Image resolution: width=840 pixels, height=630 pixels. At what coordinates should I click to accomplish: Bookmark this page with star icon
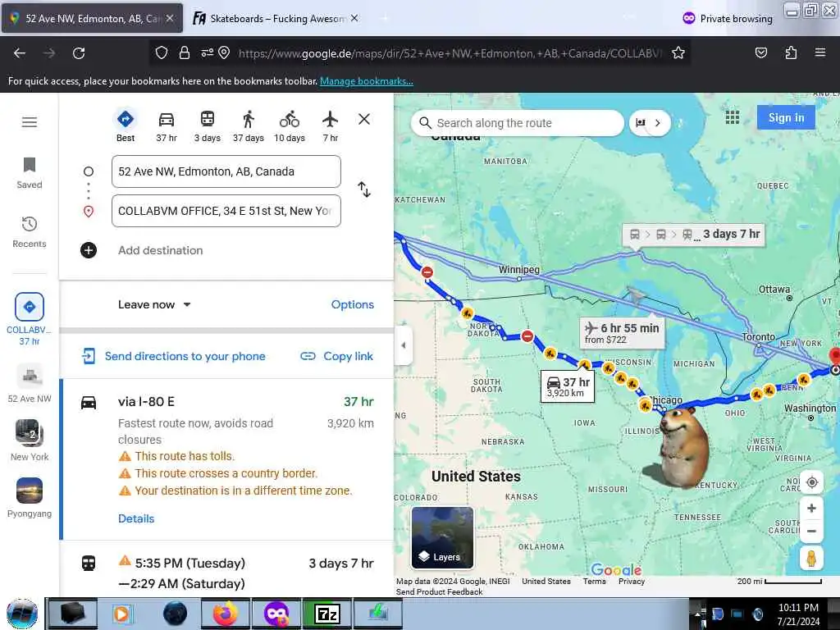678,53
